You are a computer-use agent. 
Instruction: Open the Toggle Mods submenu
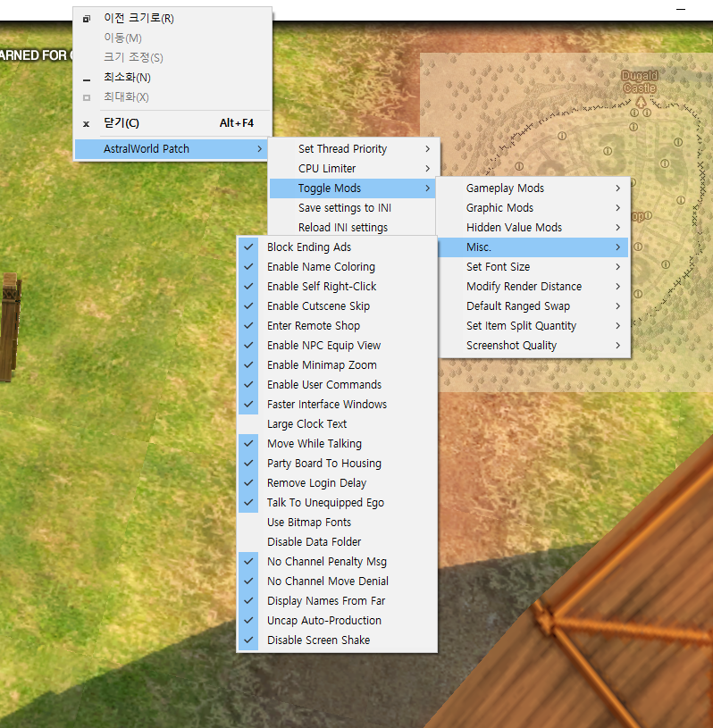(354, 188)
